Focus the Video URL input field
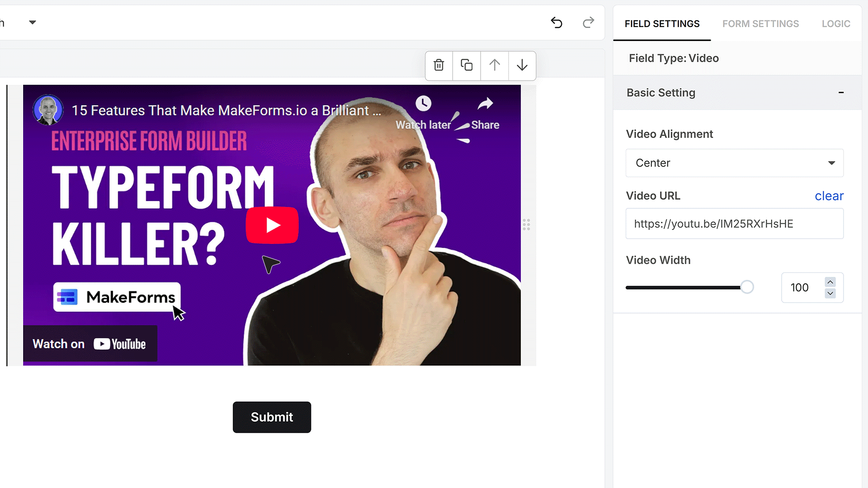This screenshot has height=488, width=868. click(735, 224)
